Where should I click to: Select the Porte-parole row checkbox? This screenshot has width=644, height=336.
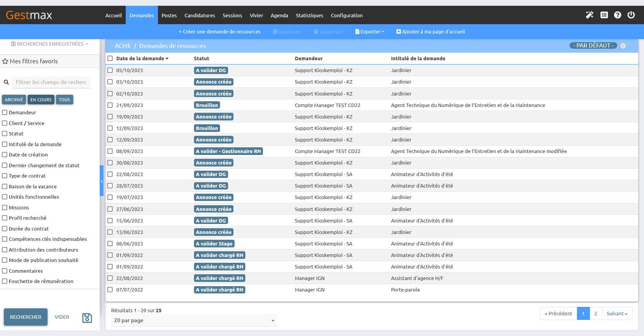110,290
